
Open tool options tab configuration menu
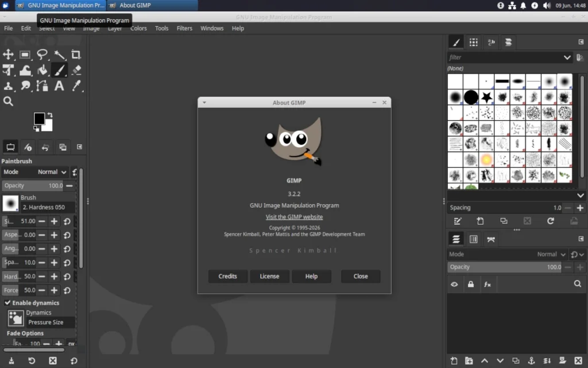79,147
